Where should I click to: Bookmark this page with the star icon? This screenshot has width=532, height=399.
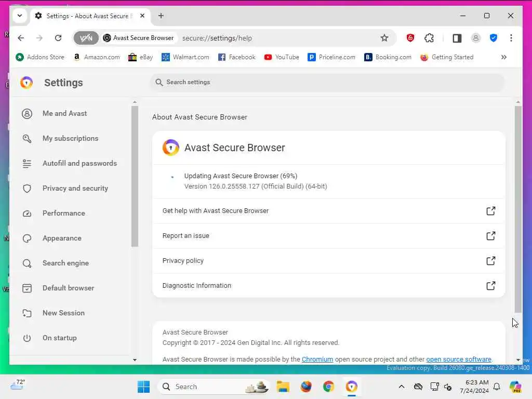point(384,38)
